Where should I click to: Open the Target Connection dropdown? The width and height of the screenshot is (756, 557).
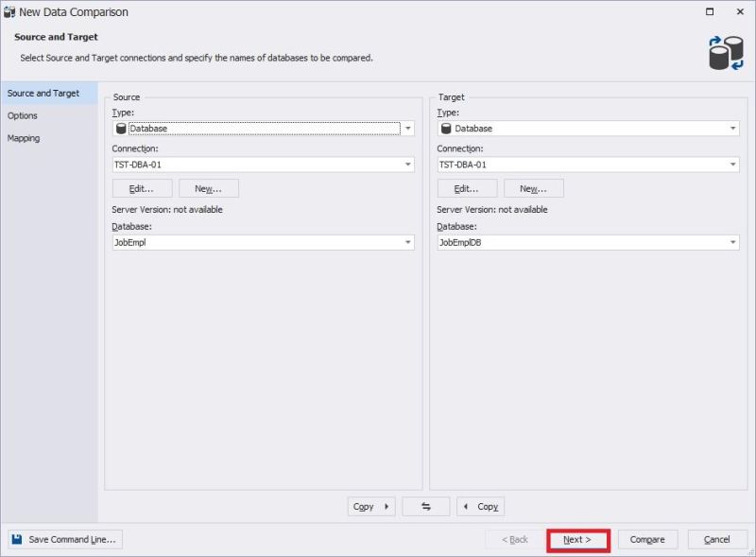click(x=734, y=164)
